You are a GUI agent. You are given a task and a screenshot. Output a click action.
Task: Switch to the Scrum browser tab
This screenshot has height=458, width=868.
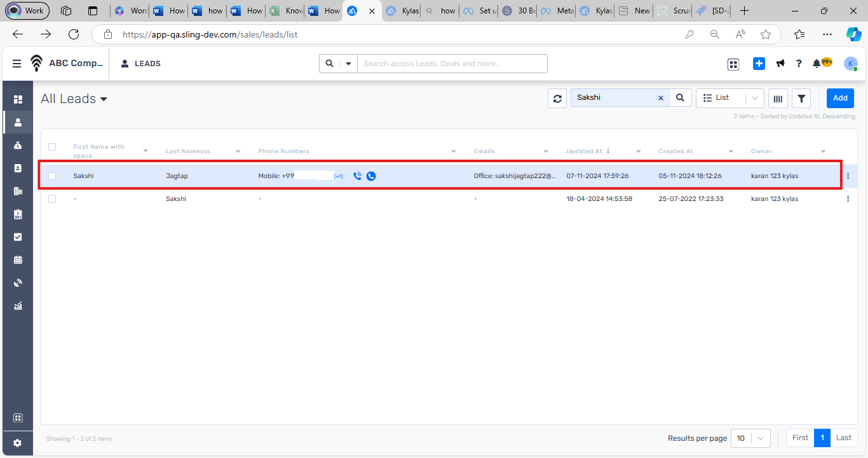(672, 11)
